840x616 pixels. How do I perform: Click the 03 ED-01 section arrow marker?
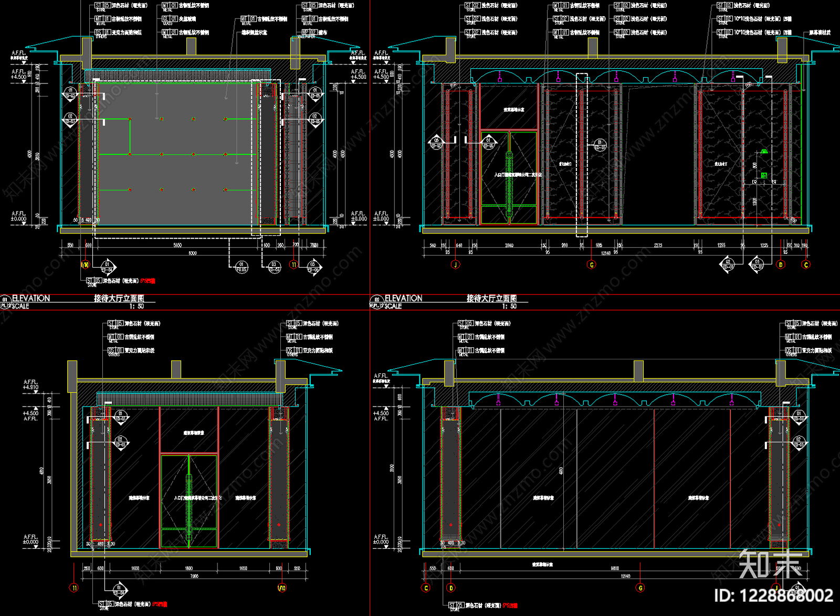pos(757,264)
